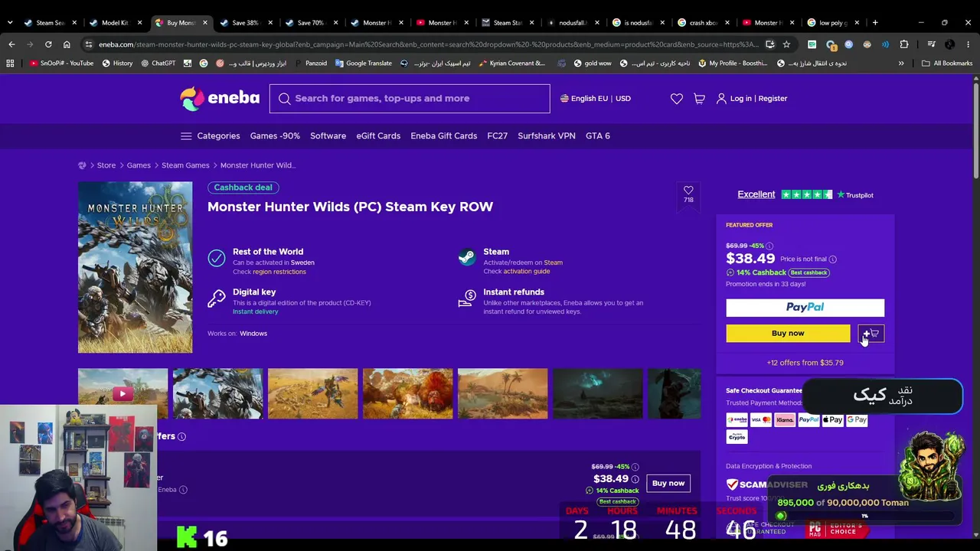Open the FC27 menu item
The image size is (980, 551).
pos(497,136)
